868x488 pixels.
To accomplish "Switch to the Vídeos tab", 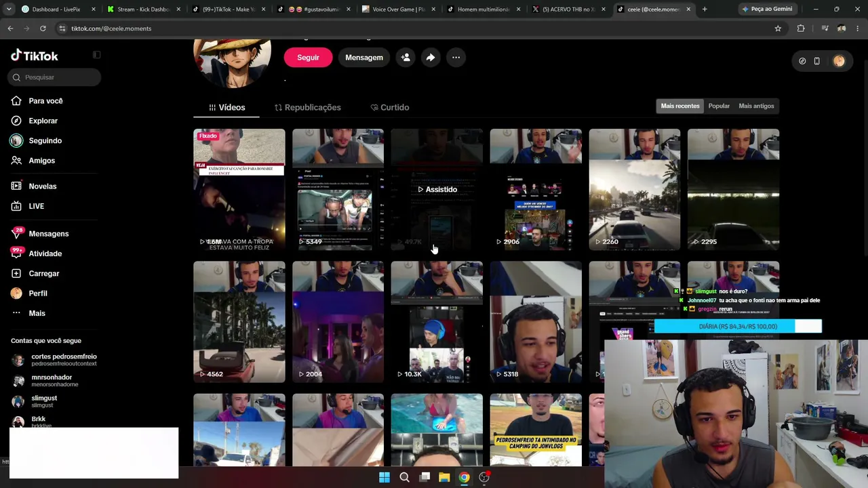I will (x=226, y=108).
